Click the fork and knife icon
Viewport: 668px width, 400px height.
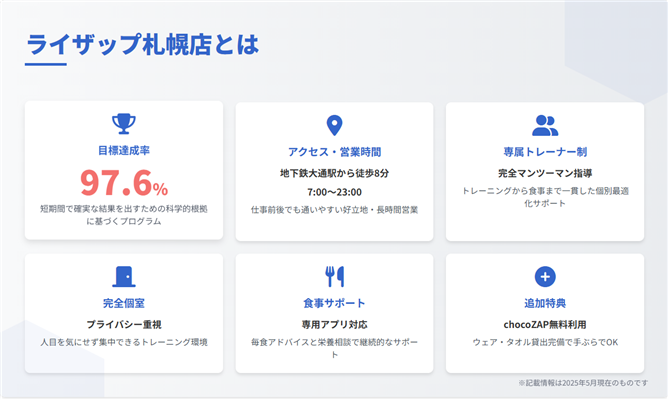334,277
